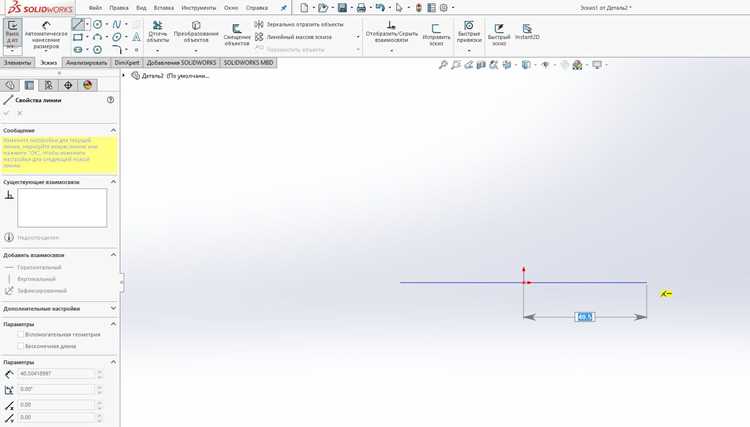Image resolution: width=750 pixels, height=427 pixels.
Task: Click the Quick Snaps tool
Action: tap(469, 32)
